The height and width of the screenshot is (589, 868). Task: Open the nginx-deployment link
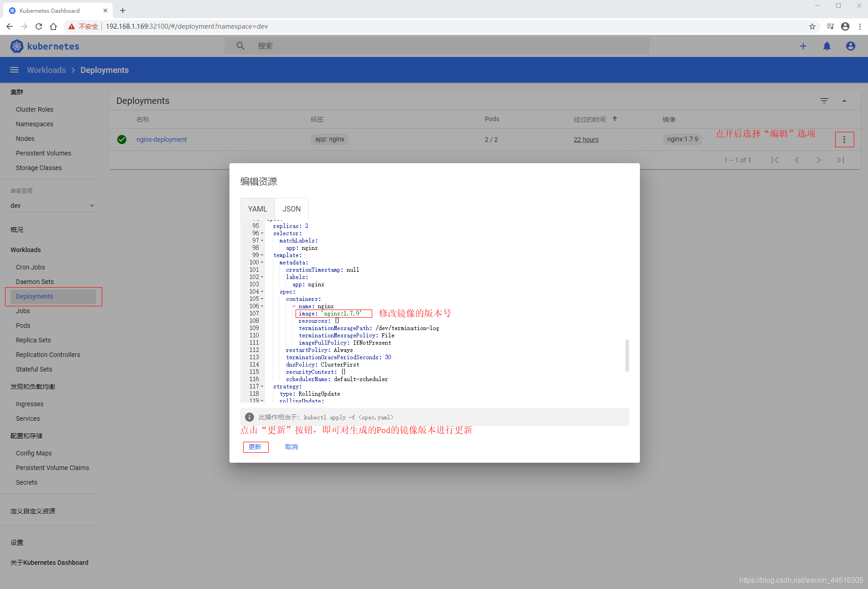(161, 139)
